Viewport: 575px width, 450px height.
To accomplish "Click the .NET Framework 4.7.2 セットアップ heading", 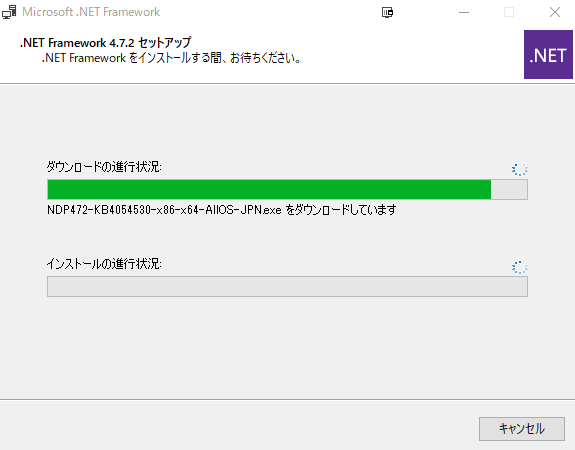I will pos(106,43).
